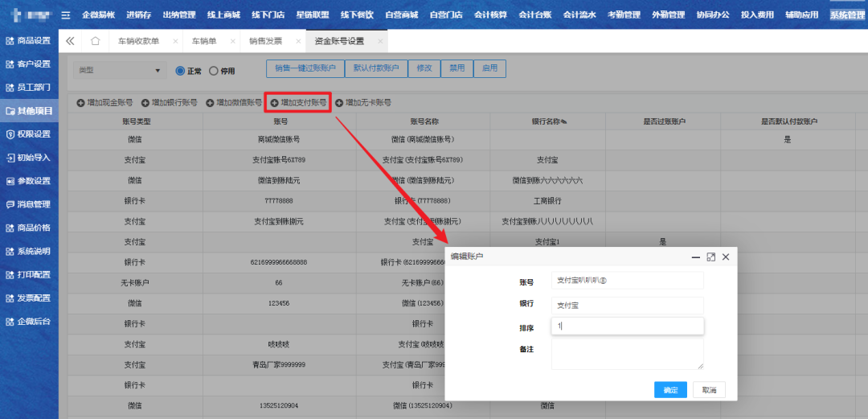Click the 确定 button in dialog

click(669, 390)
